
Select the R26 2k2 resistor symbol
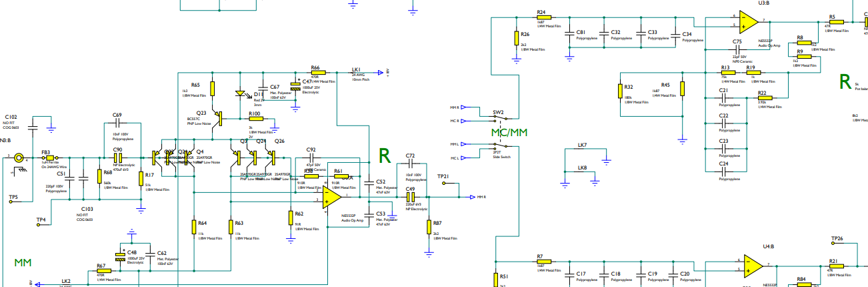pyautogui.click(x=516, y=39)
